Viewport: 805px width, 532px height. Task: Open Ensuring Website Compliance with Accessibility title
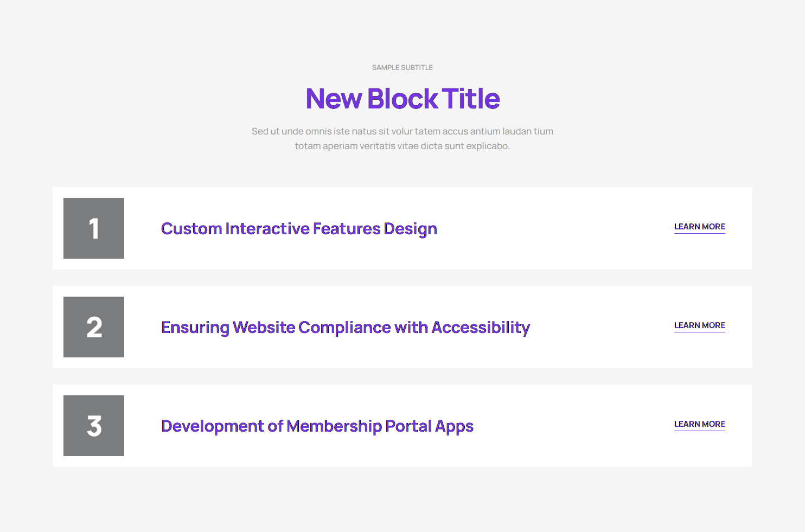click(346, 328)
